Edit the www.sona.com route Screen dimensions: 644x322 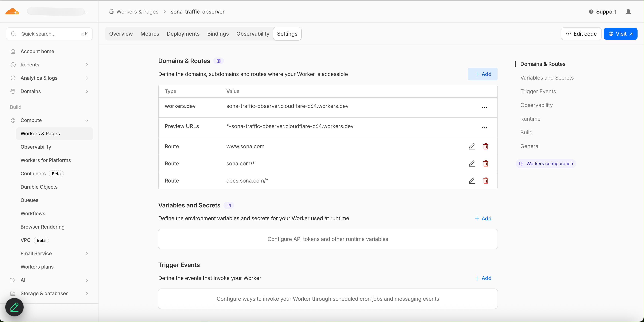click(x=472, y=146)
